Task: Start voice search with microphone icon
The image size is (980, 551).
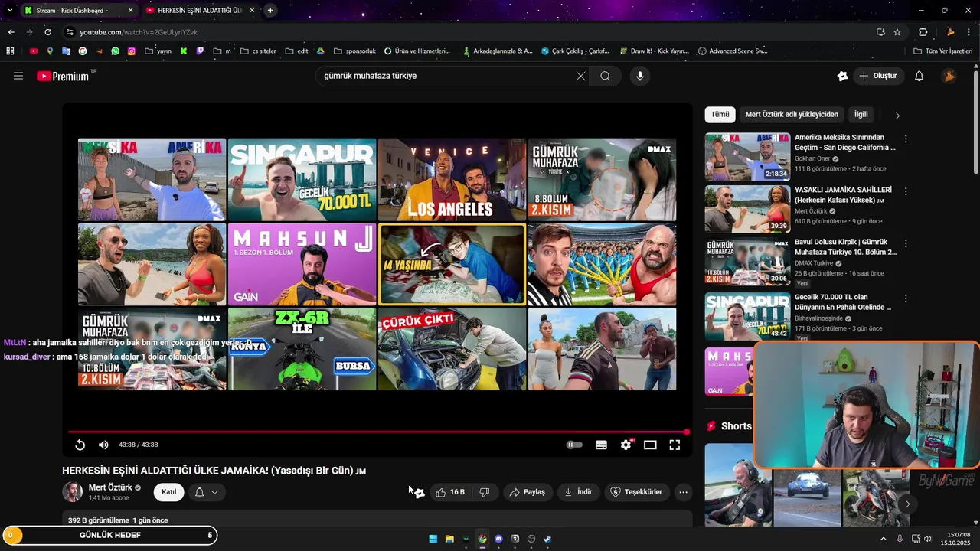Action: [x=640, y=76]
